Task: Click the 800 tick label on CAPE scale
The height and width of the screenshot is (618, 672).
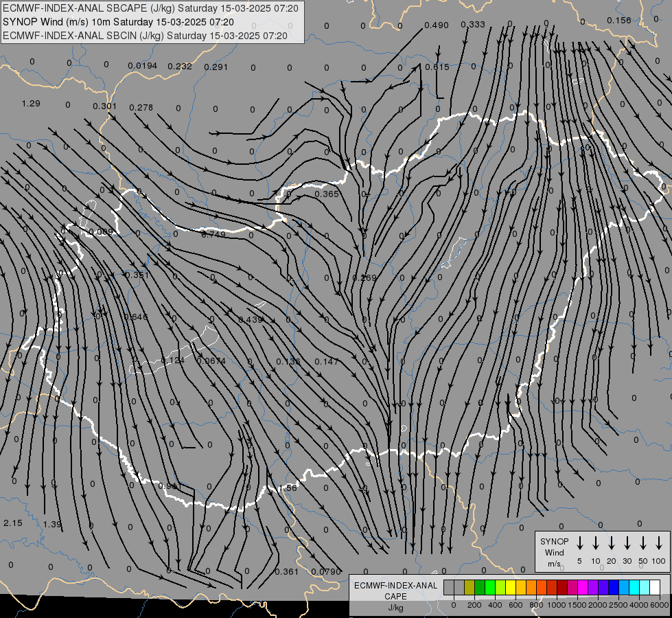Action: pyautogui.click(x=535, y=605)
